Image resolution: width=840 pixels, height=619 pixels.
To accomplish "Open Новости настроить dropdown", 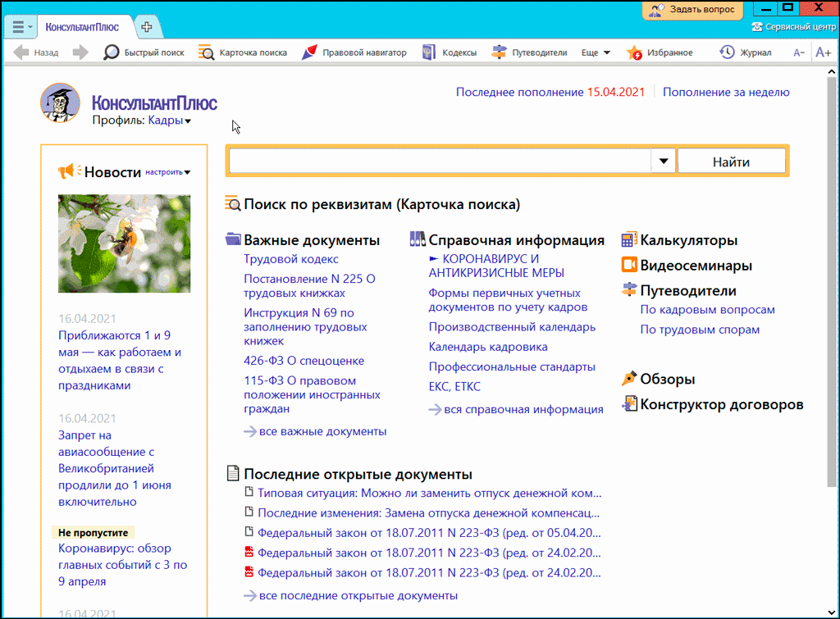I will click(x=167, y=172).
